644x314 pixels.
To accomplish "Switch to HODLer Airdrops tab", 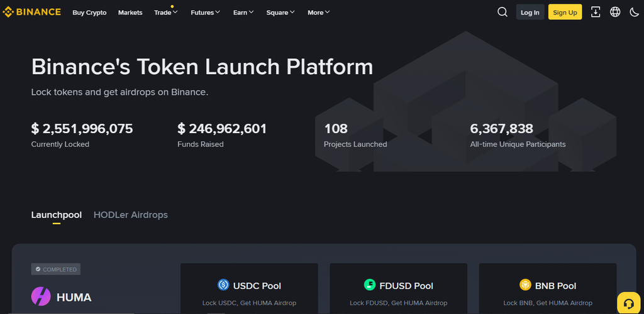I will tap(131, 215).
